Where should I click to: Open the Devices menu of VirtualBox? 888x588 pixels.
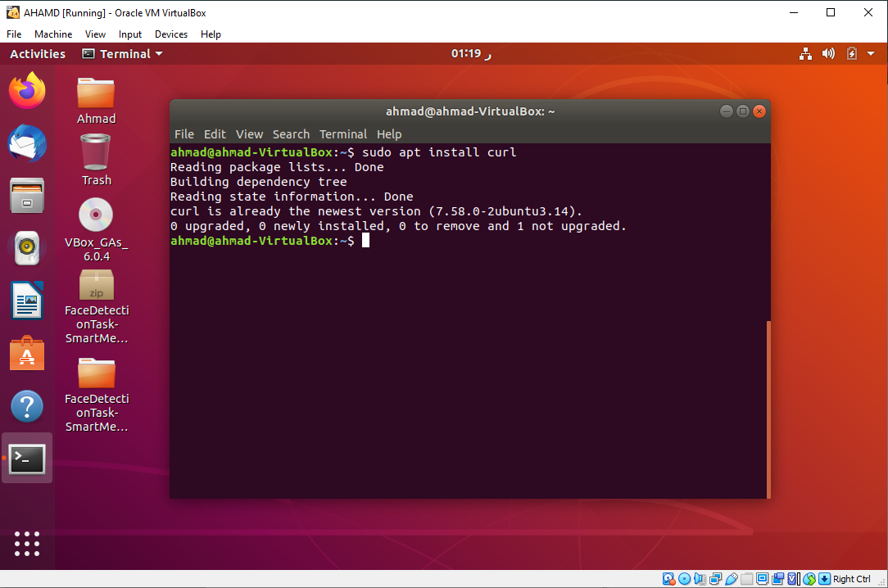click(x=170, y=34)
